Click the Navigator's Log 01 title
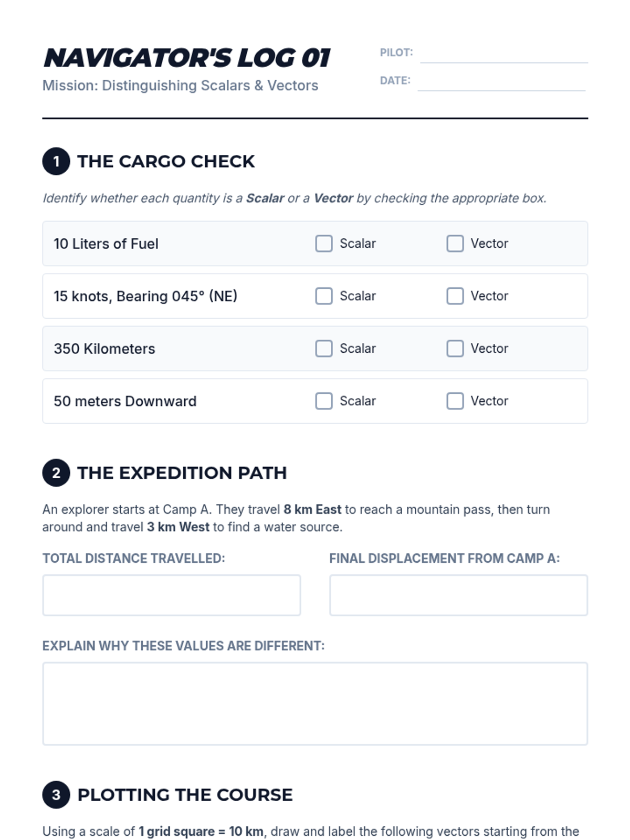 187,58
